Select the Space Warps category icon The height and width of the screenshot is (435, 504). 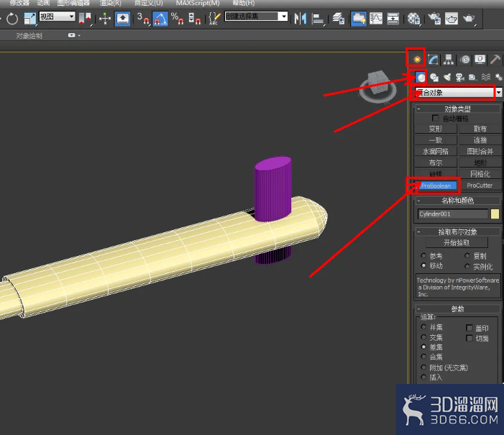click(486, 77)
